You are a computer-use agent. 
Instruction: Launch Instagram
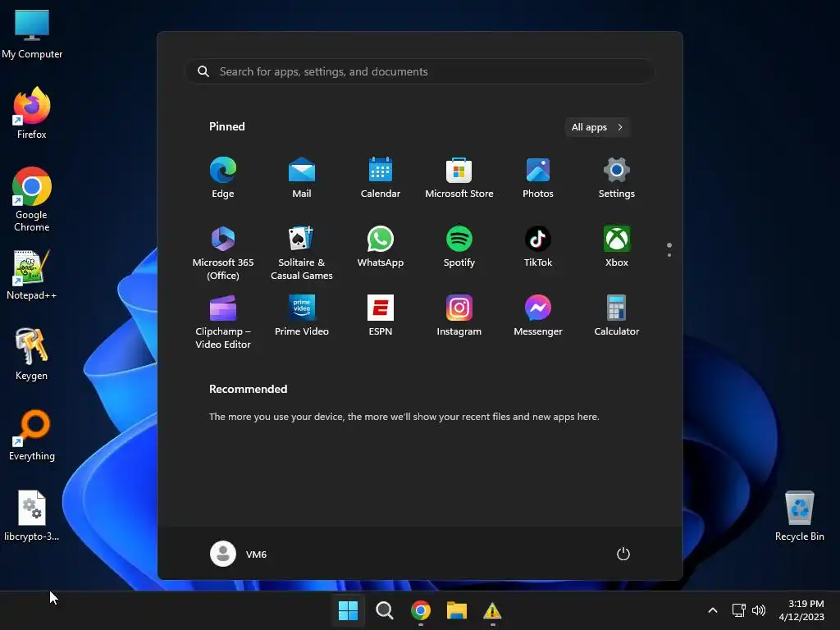tap(459, 316)
